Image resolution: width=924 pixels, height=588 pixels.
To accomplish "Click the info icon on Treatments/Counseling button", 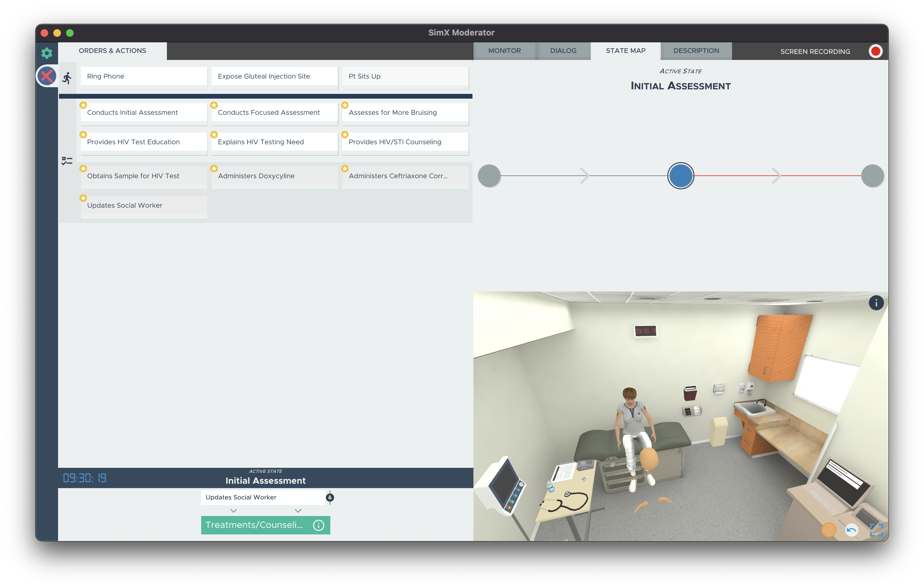I will click(319, 525).
